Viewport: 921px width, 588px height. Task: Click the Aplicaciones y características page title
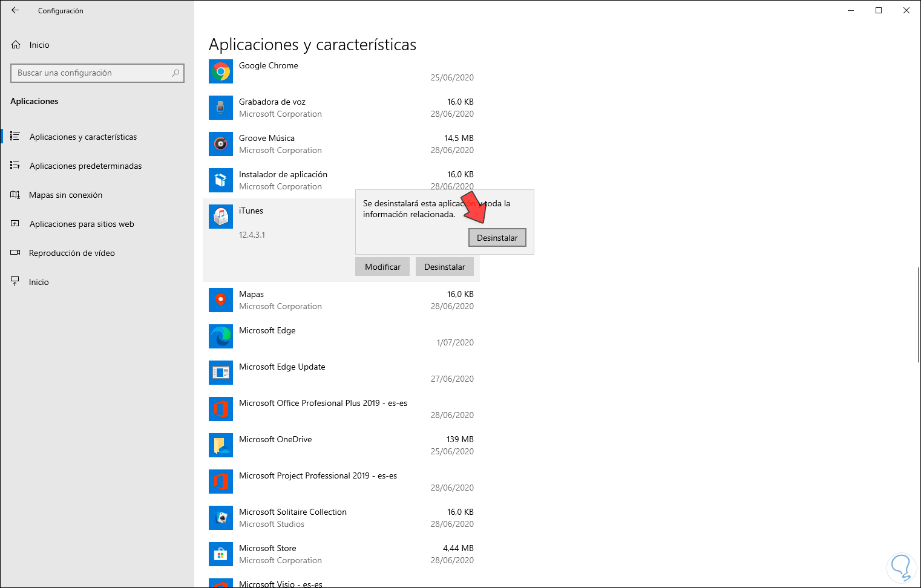pos(312,44)
